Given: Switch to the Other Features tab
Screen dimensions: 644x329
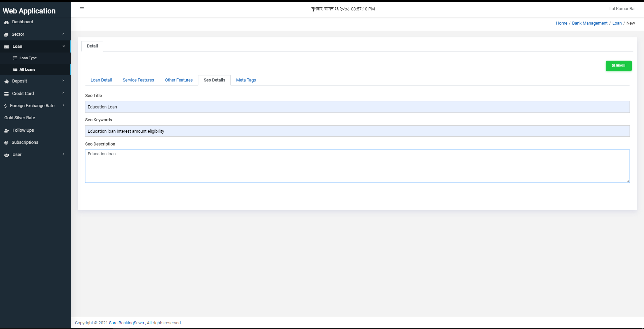Looking at the screenshot, I should click(x=179, y=80).
